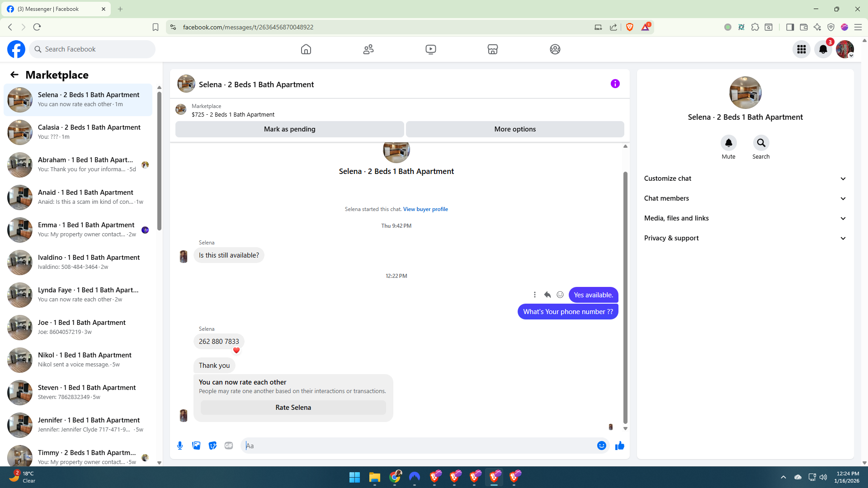Viewport: 868px width, 488px height.
Task: Open File Explorer from the taskbar
Action: (374, 477)
